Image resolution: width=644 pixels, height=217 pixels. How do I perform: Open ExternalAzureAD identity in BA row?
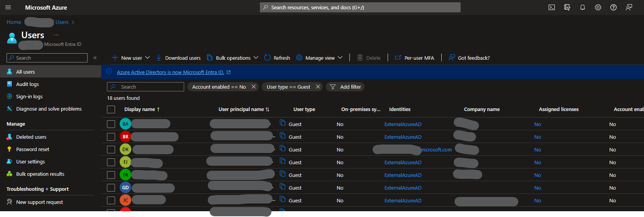[x=403, y=124]
